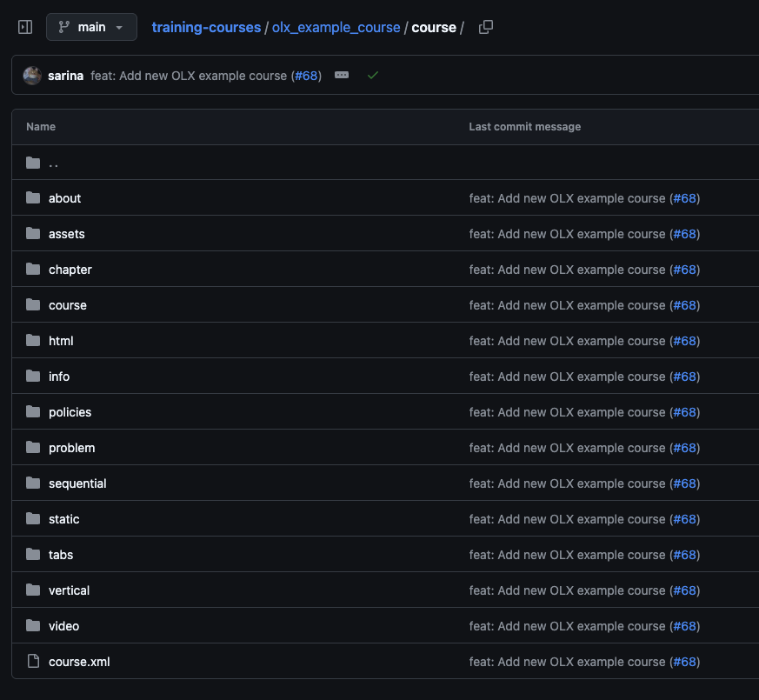This screenshot has height=700, width=759.
Task: Go to the training-courses repository link
Action: pos(206,27)
